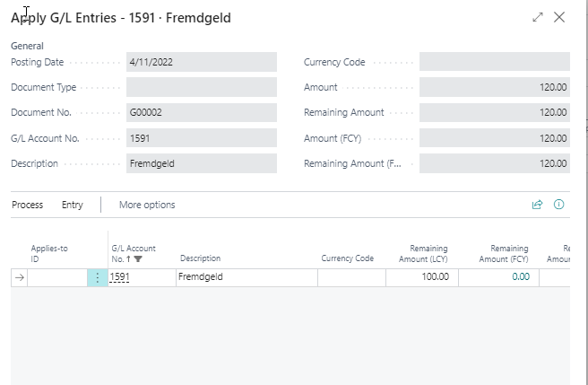Screen dimensions: 588x385
Task: Select the row using the arrow indicator
Action: 19,277
